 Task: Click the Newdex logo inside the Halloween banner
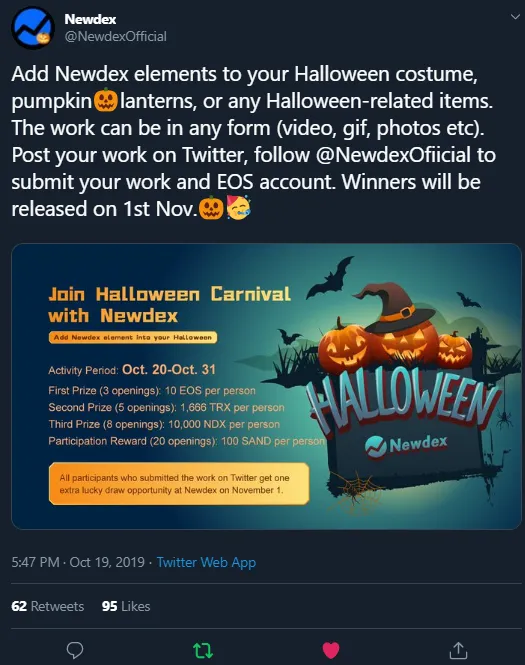pyautogui.click(x=406, y=445)
